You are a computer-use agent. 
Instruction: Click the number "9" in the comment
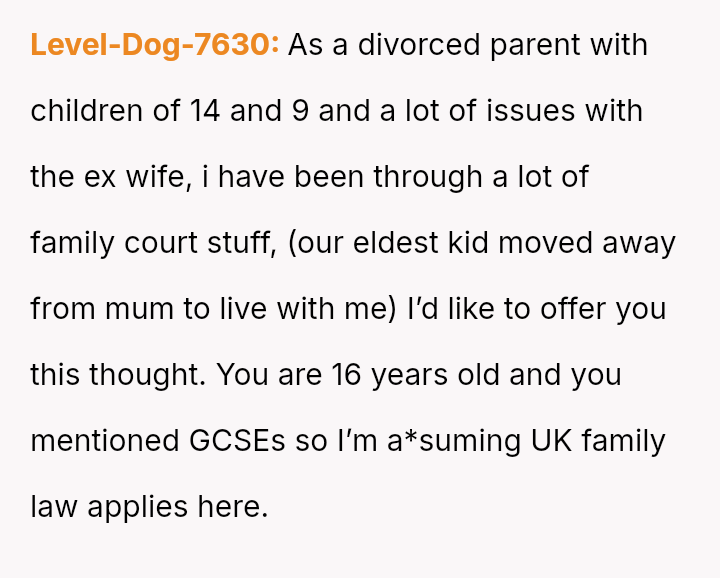pyautogui.click(x=300, y=111)
